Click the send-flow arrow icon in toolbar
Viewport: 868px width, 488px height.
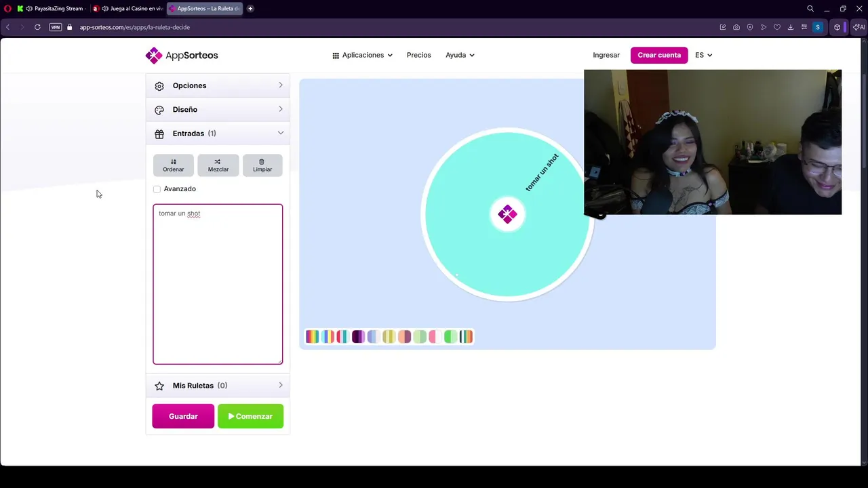(764, 27)
